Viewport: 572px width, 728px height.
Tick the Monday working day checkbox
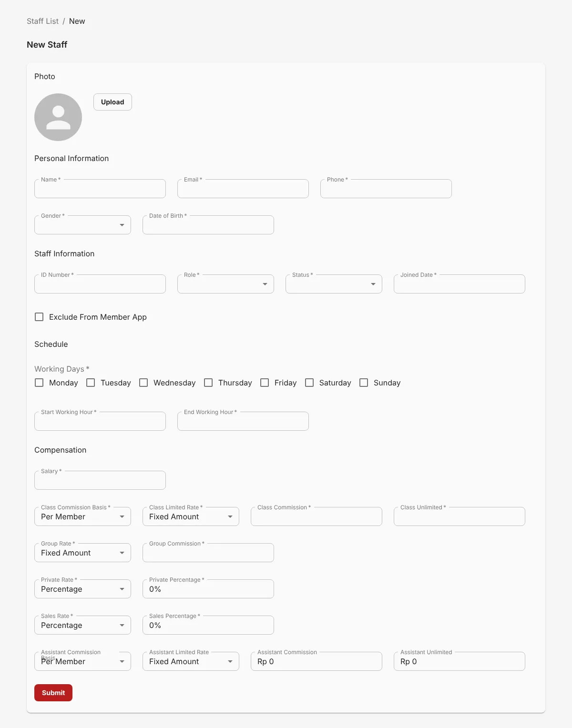(x=39, y=383)
